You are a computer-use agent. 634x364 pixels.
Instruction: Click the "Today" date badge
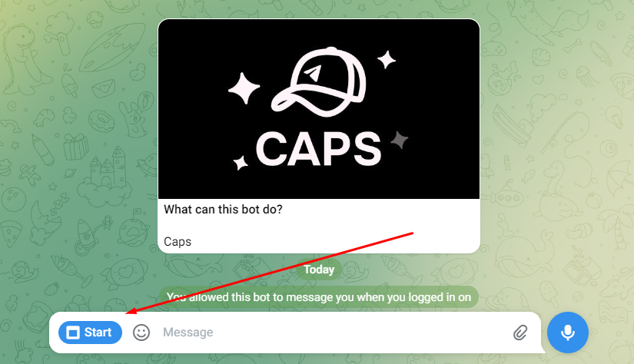319,270
